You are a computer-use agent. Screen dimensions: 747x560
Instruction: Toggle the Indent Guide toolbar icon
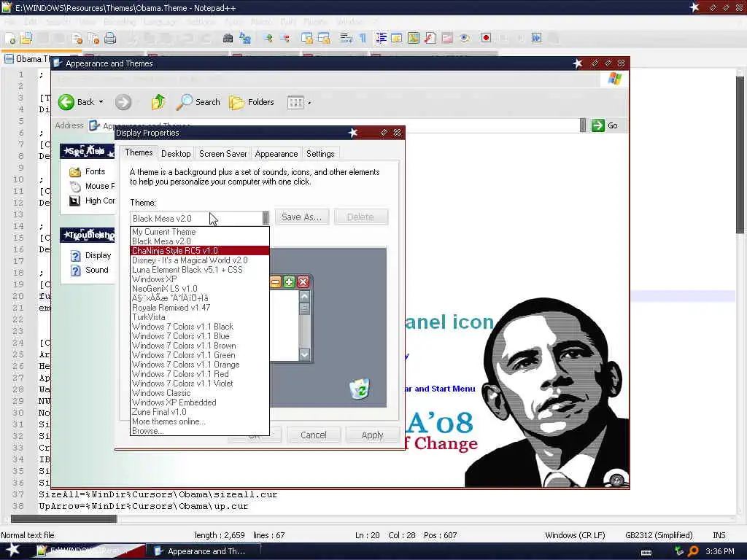pos(381,38)
